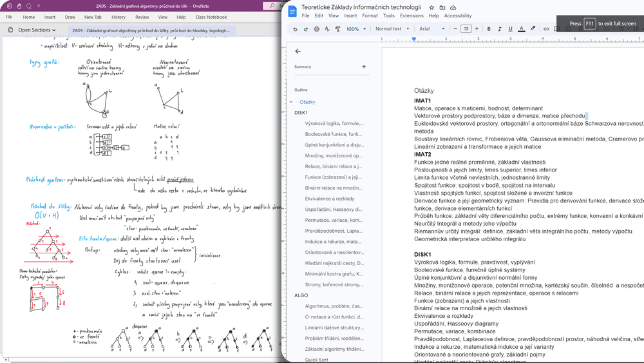Screen dimensions: 644x363
Task: Click OneNote back navigation arrow
Action: click(x=10, y=6)
